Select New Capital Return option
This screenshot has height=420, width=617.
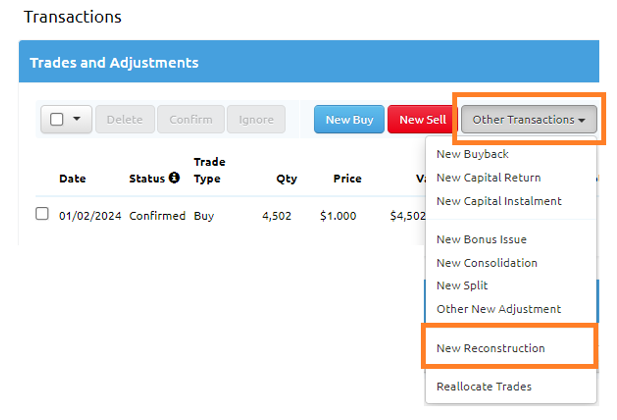(x=489, y=177)
